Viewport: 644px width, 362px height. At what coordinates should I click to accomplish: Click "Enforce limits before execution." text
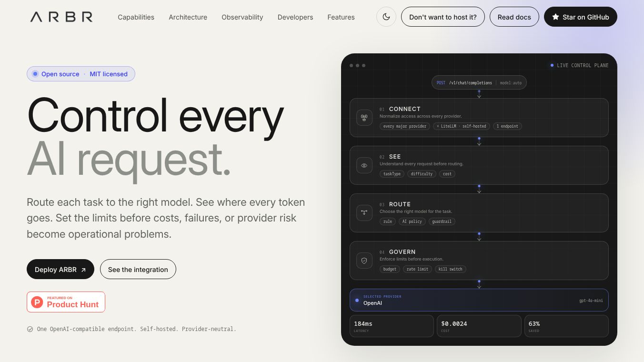coord(412,259)
